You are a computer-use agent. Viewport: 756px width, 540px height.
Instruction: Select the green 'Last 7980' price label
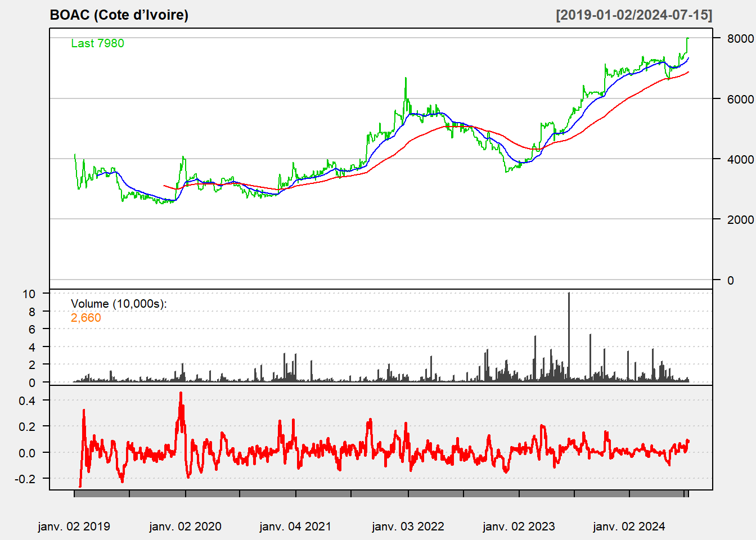[97, 43]
